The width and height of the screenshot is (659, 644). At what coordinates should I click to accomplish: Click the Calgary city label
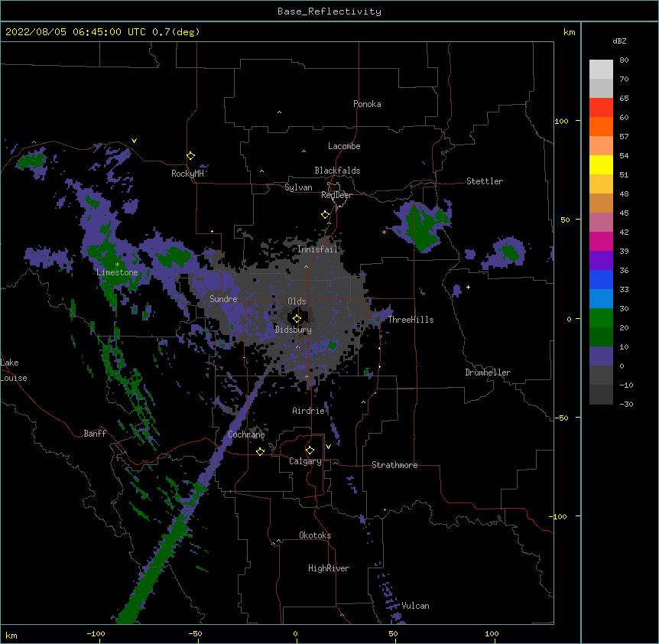(305, 461)
